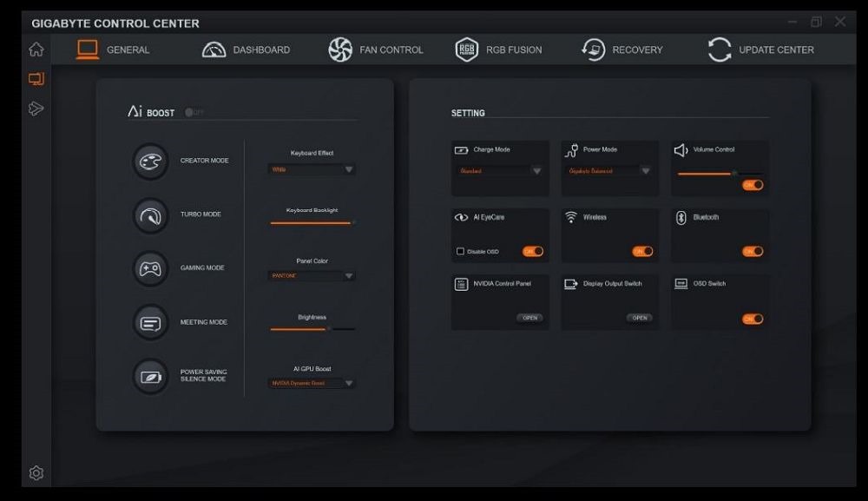Click the RECOVERY restore icon
The image size is (868, 501).
point(593,49)
